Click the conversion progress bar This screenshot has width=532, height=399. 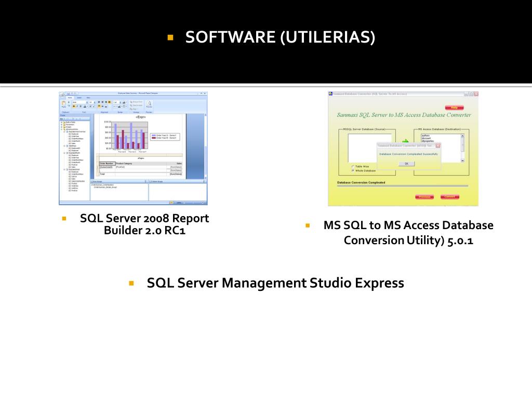(403, 186)
